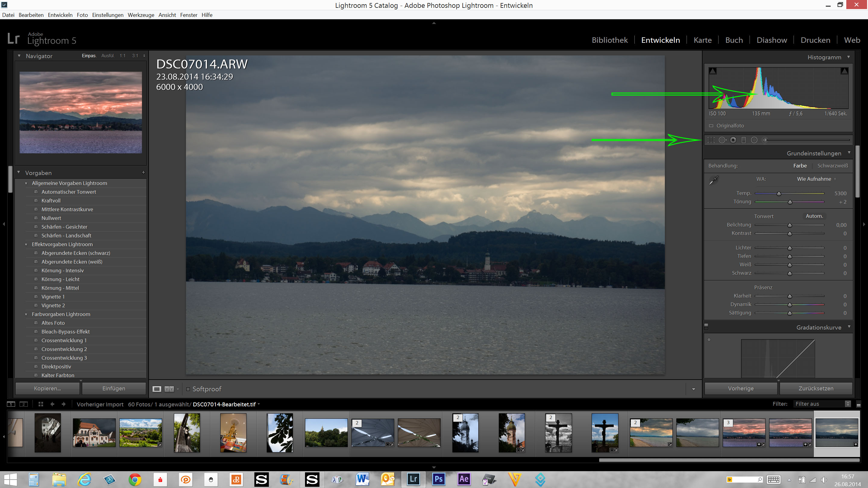Switch to Karte module
The height and width of the screenshot is (488, 868).
[x=703, y=40]
